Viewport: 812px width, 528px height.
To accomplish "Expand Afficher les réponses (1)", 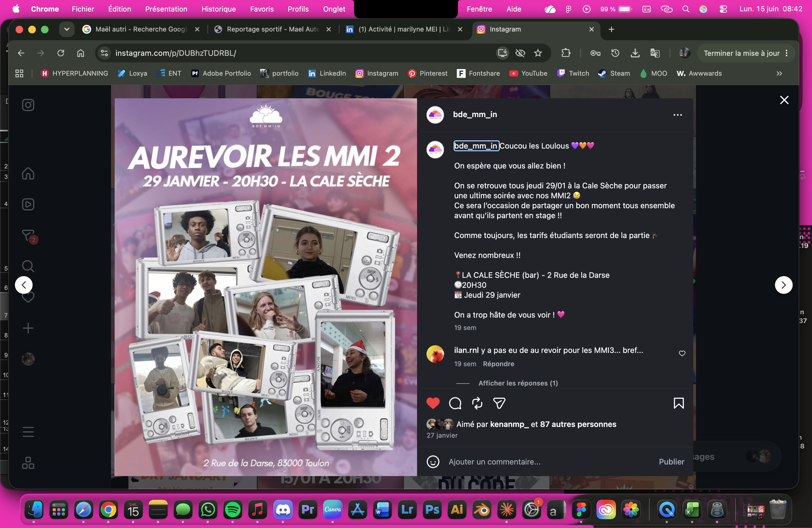I will click(518, 383).
